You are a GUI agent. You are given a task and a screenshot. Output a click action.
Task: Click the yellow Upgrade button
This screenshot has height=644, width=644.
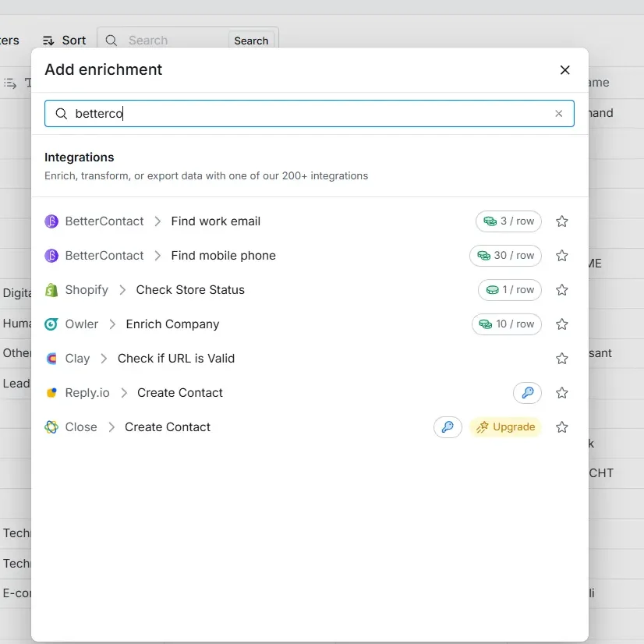[x=505, y=427]
